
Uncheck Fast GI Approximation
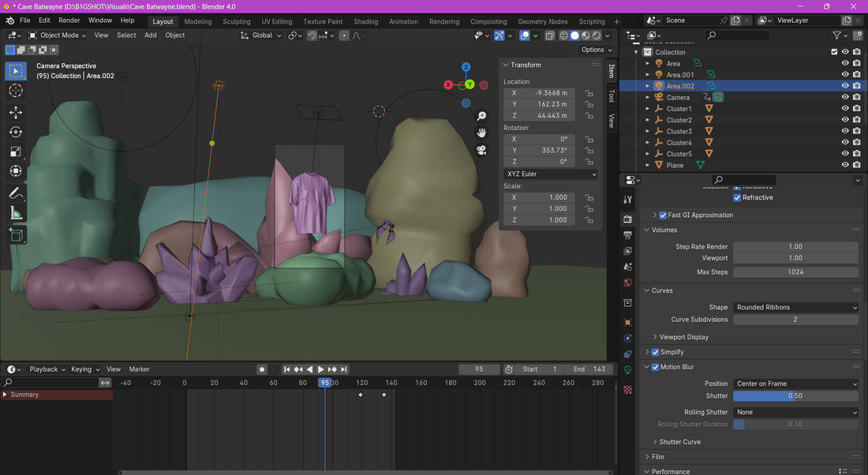click(x=663, y=215)
